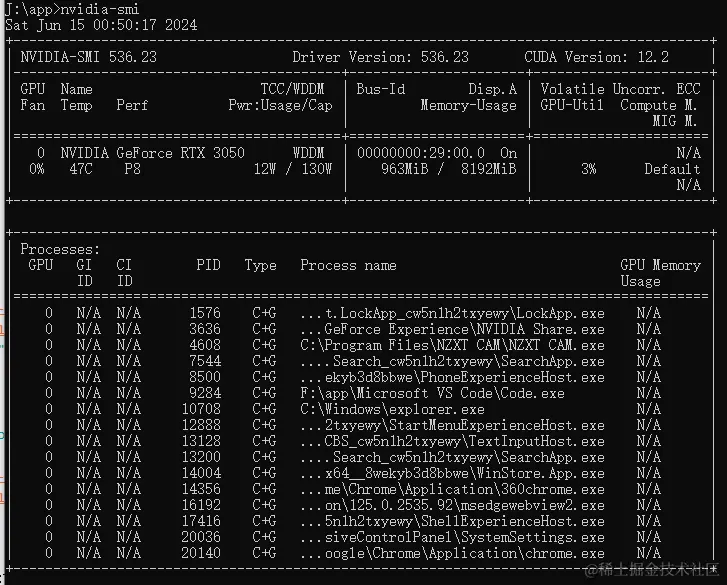Viewport: 727px width, 585px height.
Task: Click memory usage '963MiB'
Action: click(404, 169)
